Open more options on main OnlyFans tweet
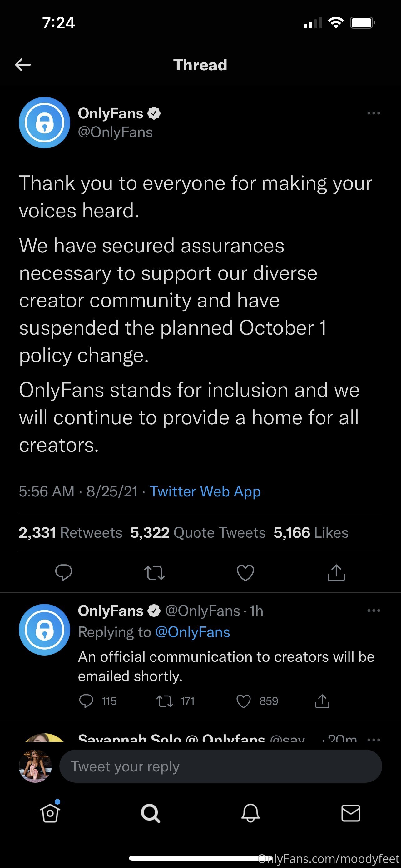 click(x=374, y=113)
